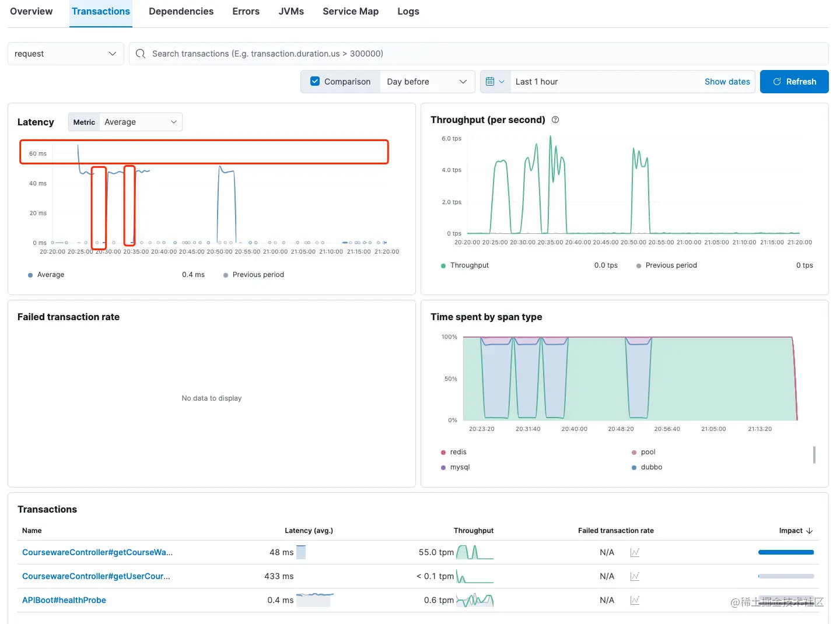840x624 pixels.
Task: Click the chart icon in getCourseWa row
Action: tap(635, 552)
